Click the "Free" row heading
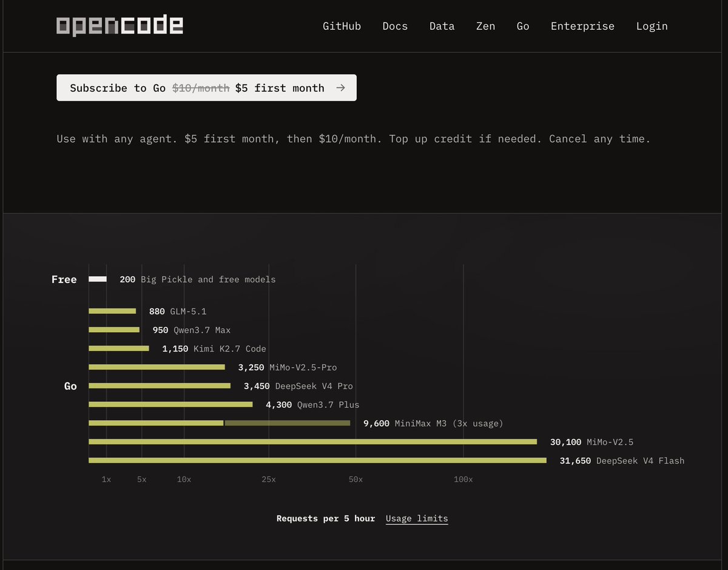The image size is (728, 570). pyautogui.click(x=64, y=279)
